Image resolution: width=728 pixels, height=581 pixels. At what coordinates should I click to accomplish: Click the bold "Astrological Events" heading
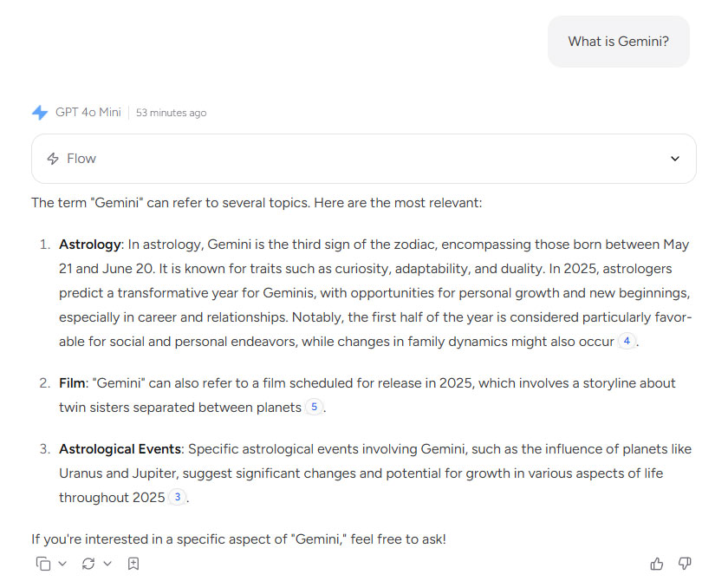(x=120, y=449)
